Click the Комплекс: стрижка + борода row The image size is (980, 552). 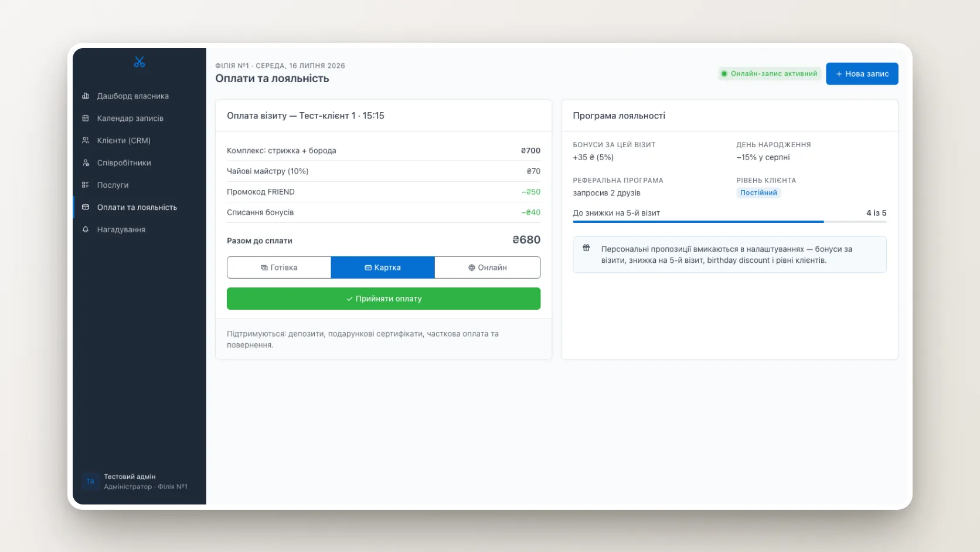coord(383,151)
